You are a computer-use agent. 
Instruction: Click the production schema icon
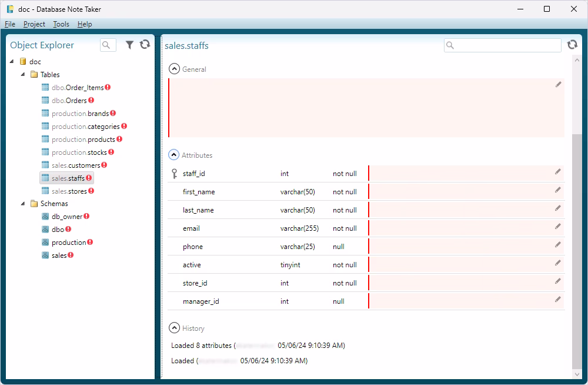45,243
